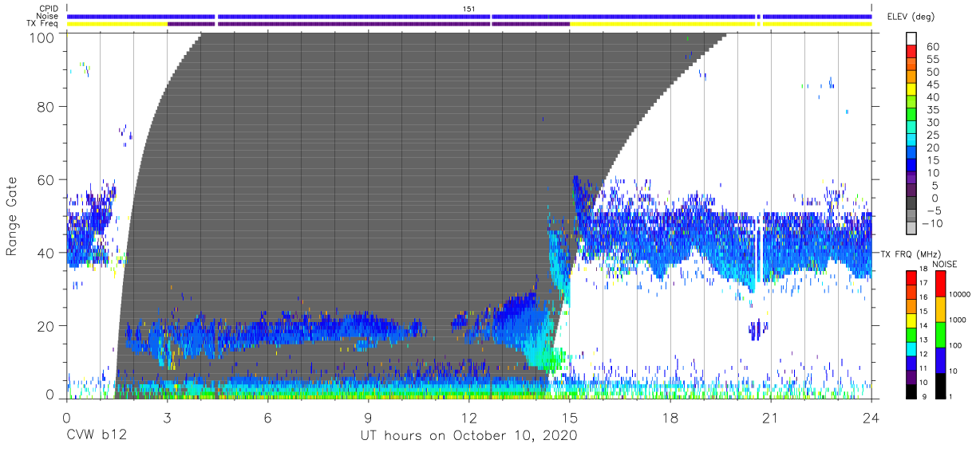Image resolution: width=980 pixels, height=452 pixels.
Task: Click the 12 tick label on the UT hours axis
Action: click(x=469, y=418)
